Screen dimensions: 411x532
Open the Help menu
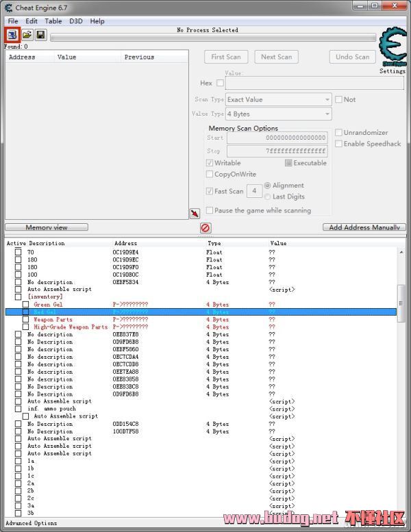[x=97, y=21]
